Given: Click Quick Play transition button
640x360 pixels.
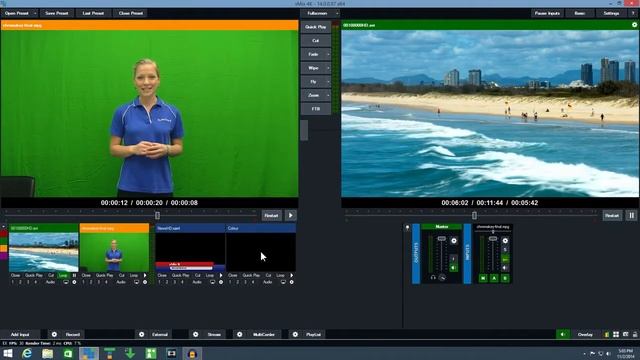Looking at the screenshot, I should click(x=316, y=27).
